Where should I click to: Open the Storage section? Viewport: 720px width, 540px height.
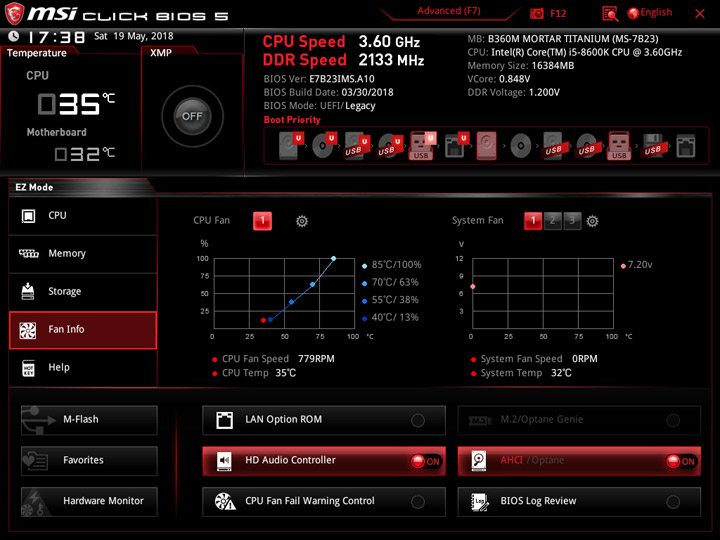pyautogui.click(x=83, y=292)
